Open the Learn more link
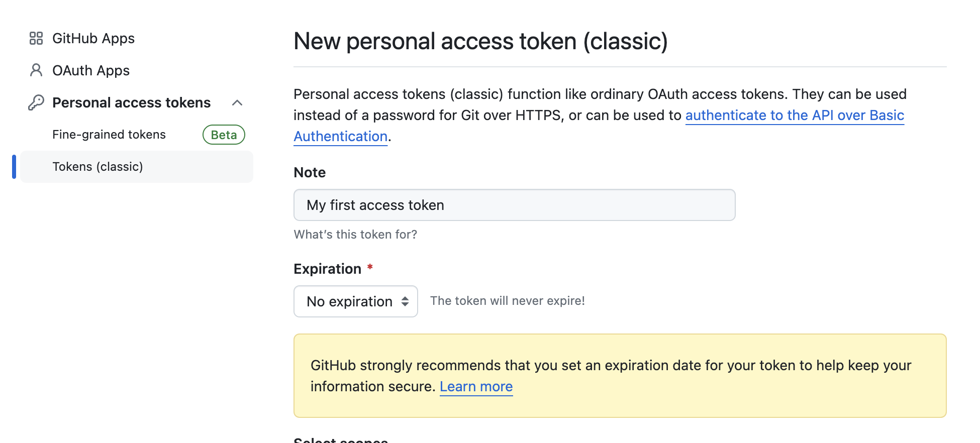Image resolution: width=980 pixels, height=443 pixels. [476, 387]
